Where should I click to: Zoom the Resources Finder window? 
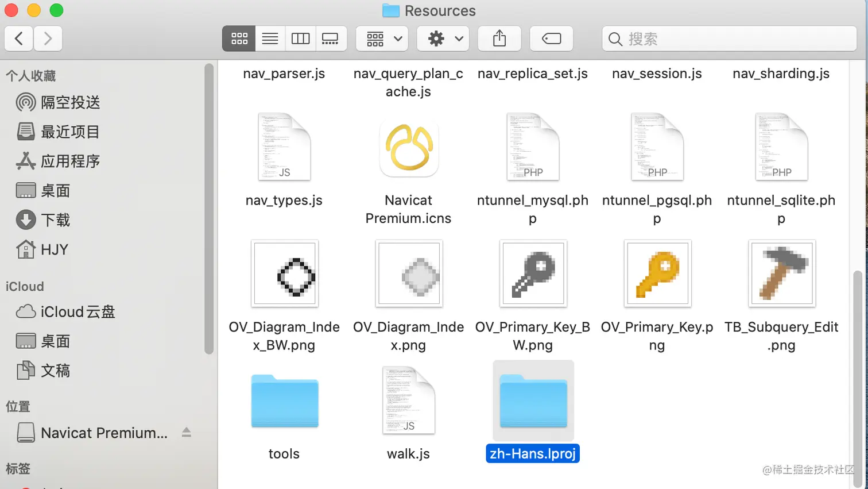tap(56, 10)
